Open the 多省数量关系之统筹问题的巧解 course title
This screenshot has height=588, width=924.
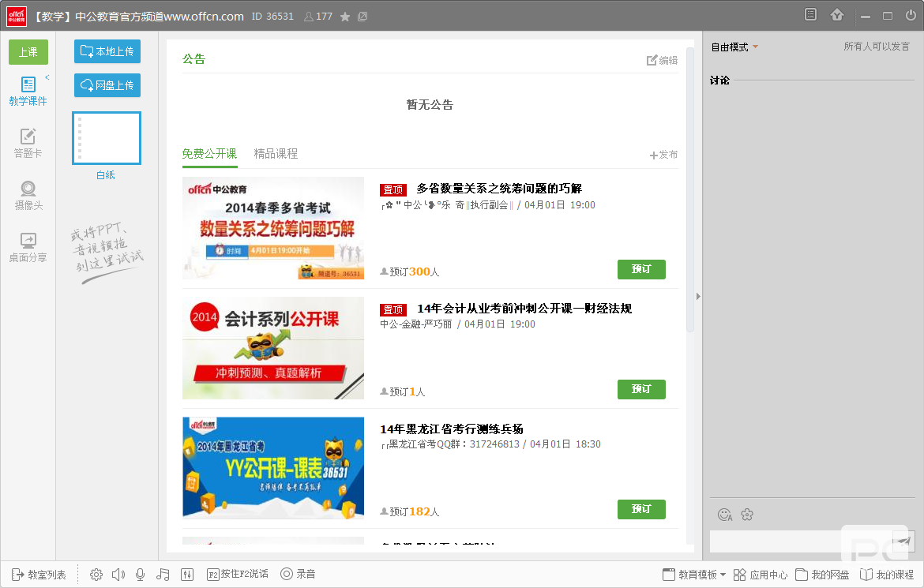(499, 189)
